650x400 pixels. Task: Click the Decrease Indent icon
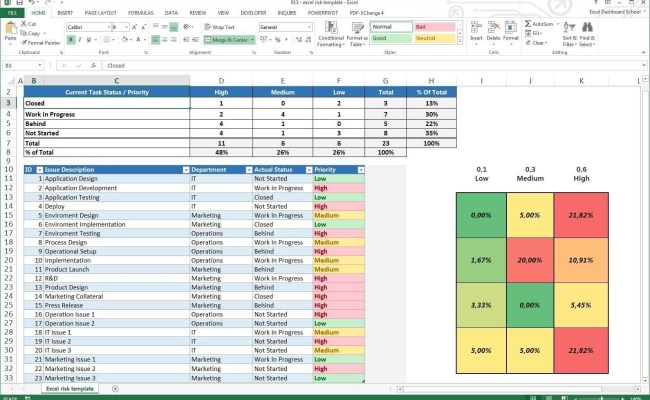coord(186,40)
